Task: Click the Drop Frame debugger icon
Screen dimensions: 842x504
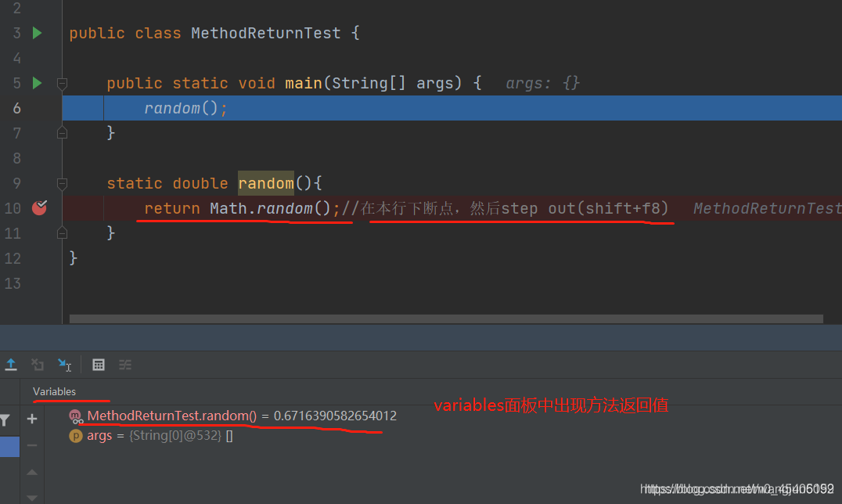Action: (38, 365)
